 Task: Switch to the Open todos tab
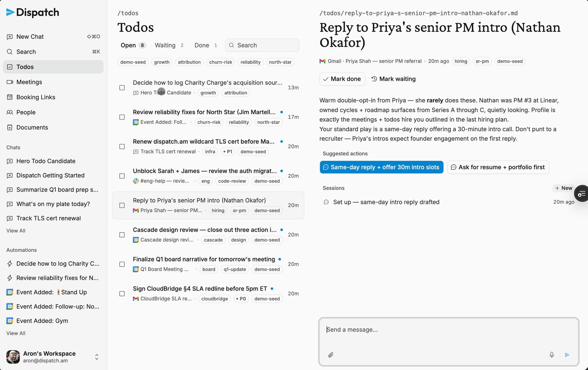tap(133, 45)
